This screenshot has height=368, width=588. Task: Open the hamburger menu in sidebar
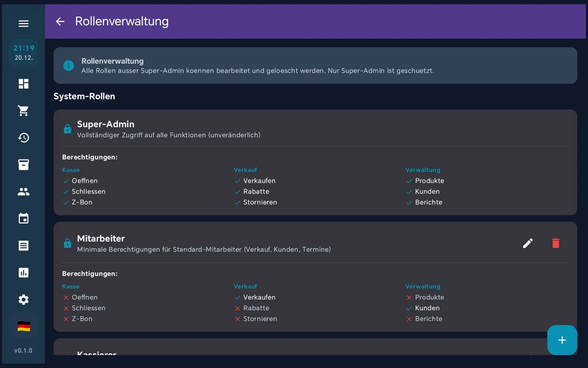point(24,24)
